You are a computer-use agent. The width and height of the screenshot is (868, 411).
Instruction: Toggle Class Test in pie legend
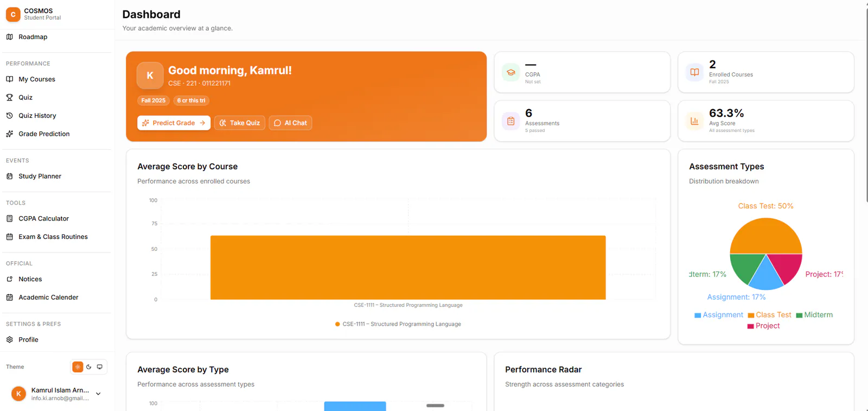tap(769, 315)
